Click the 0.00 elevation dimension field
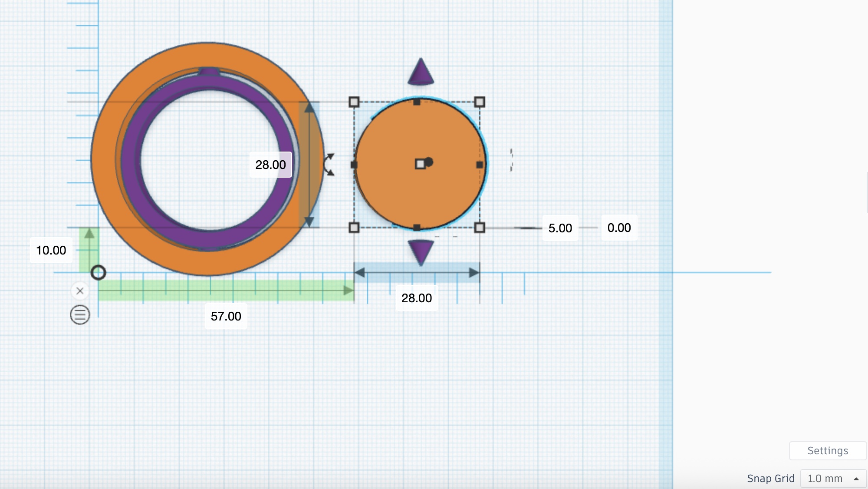Image resolution: width=868 pixels, height=489 pixels. pyautogui.click(x=619, y=228)
